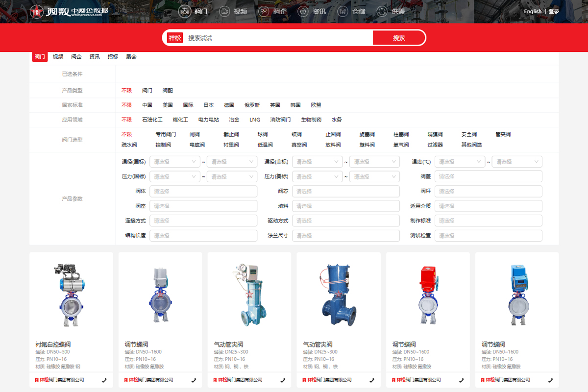
Task: Open the 视频 video icon in header
Action: [224, 11]
